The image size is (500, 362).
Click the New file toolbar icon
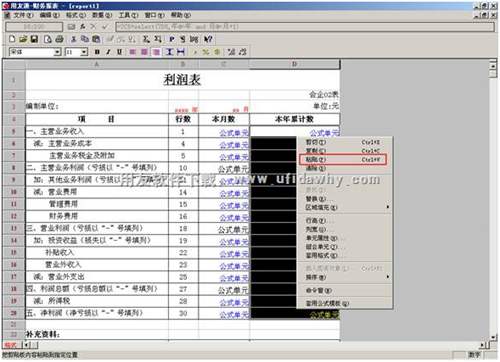pyautogui.click(x=12, y=39)
